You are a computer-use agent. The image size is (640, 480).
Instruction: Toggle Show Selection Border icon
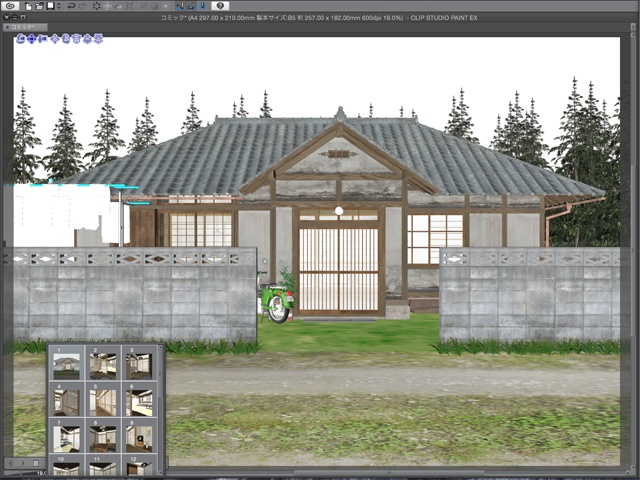click(x=166, y=6)
